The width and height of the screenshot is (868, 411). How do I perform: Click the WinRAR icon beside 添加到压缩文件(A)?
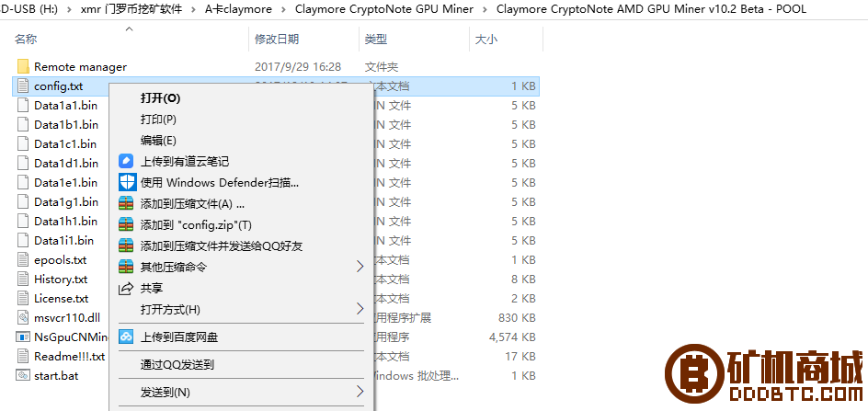(x=126, y=203)
